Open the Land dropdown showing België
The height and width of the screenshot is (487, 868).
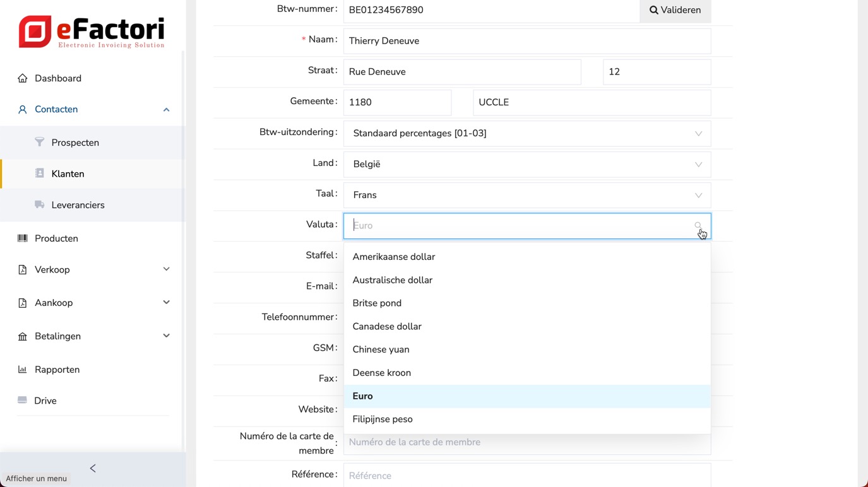pos(526,165)
